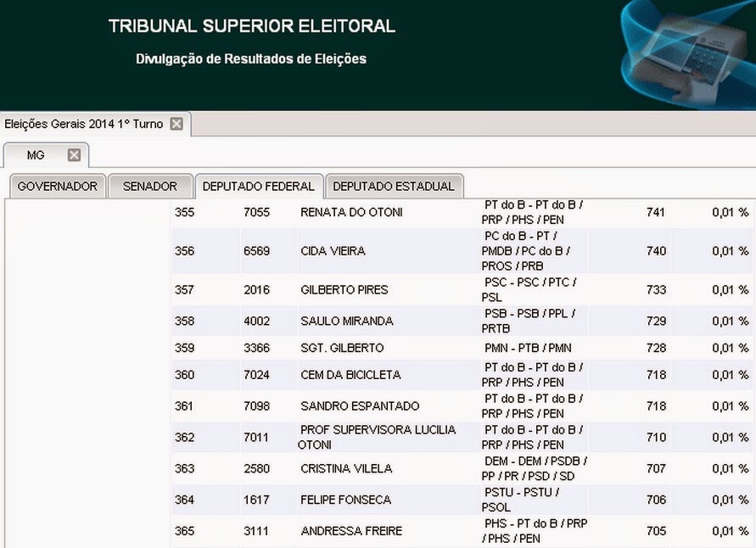Viewport: 756px width, 548px height.
Task: Click candidate number 7055
Action: 256,213
